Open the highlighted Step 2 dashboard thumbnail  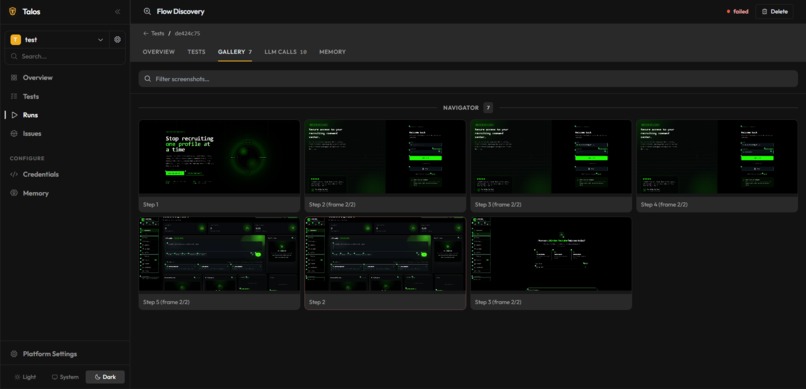click(385, 254)
